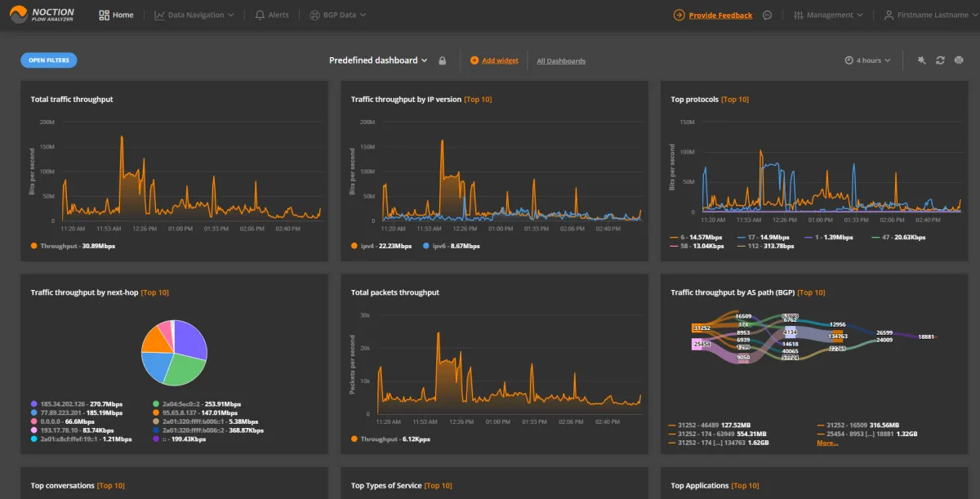Screen dimensions: 980x499
Task: Click the 77.89.223.201 blue legend swatch
Action: [x=33, y=412]
